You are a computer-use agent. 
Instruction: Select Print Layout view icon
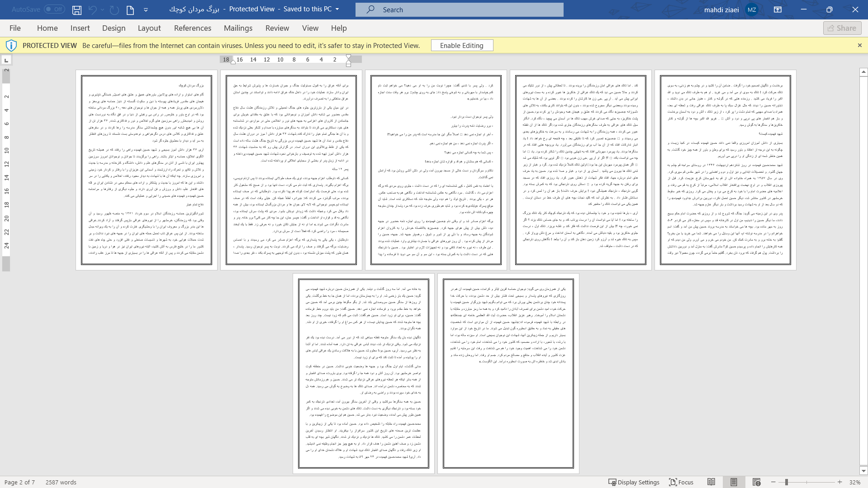734,482
